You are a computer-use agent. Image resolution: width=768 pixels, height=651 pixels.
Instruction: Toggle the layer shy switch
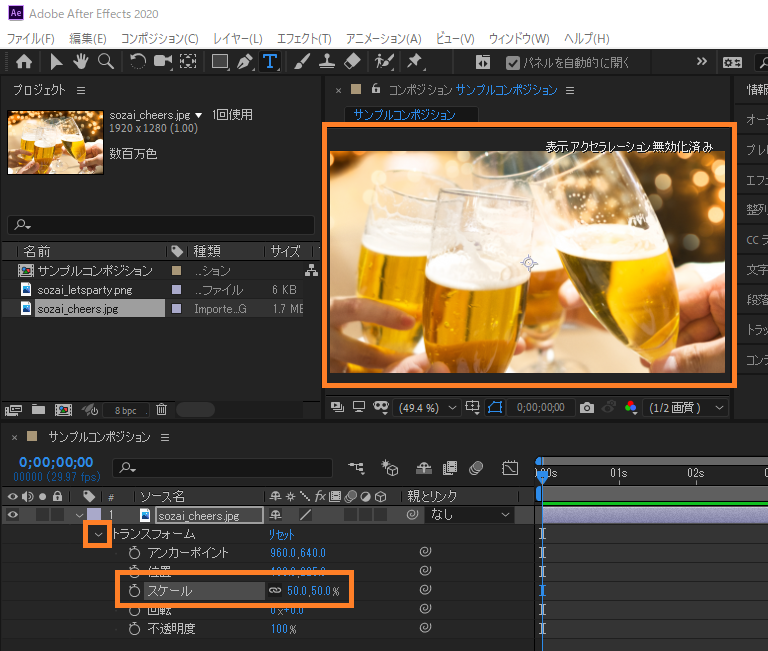point(275,514)
